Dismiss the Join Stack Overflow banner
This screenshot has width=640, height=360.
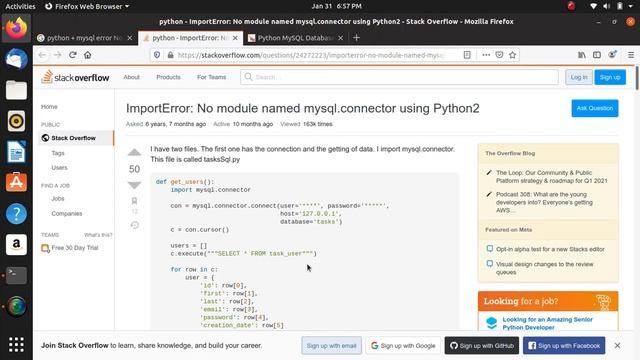point(617,345)
